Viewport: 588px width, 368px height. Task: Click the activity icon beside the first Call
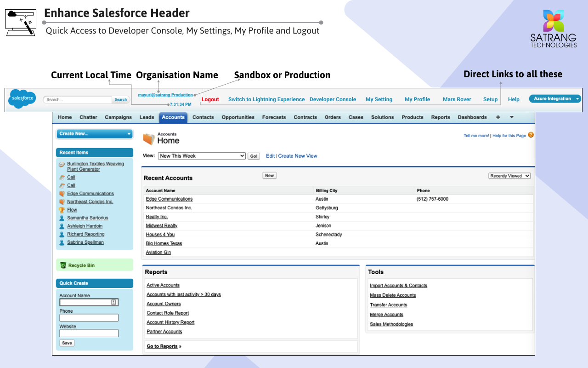click(61, 177)
